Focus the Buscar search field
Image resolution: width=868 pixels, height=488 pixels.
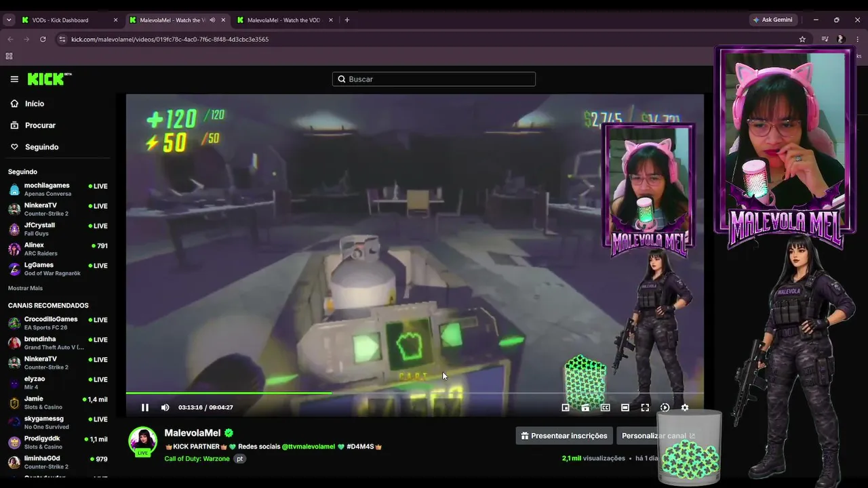(434, 79)
